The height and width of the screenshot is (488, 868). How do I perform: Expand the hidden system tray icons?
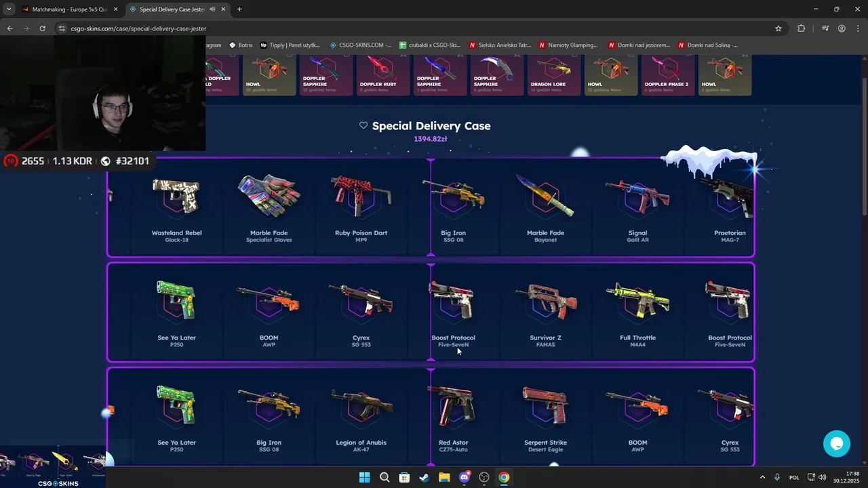click(x=762, y=477)
